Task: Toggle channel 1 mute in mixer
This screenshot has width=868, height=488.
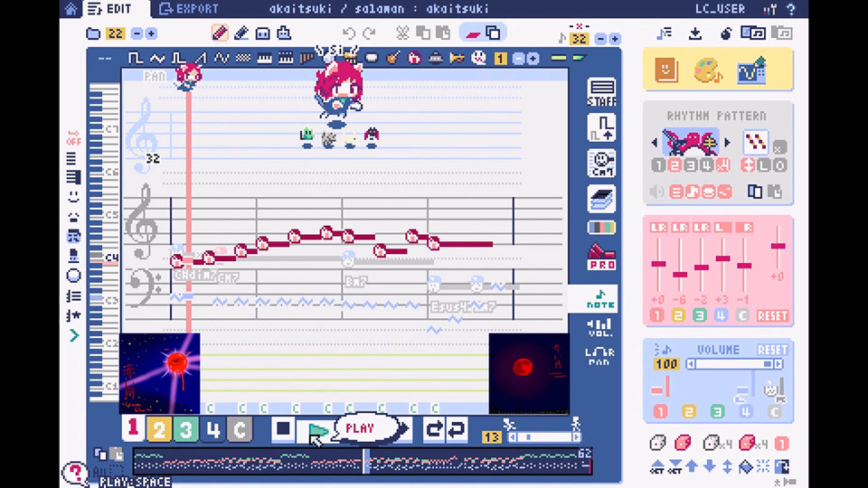Action: [x=657, y=315]
